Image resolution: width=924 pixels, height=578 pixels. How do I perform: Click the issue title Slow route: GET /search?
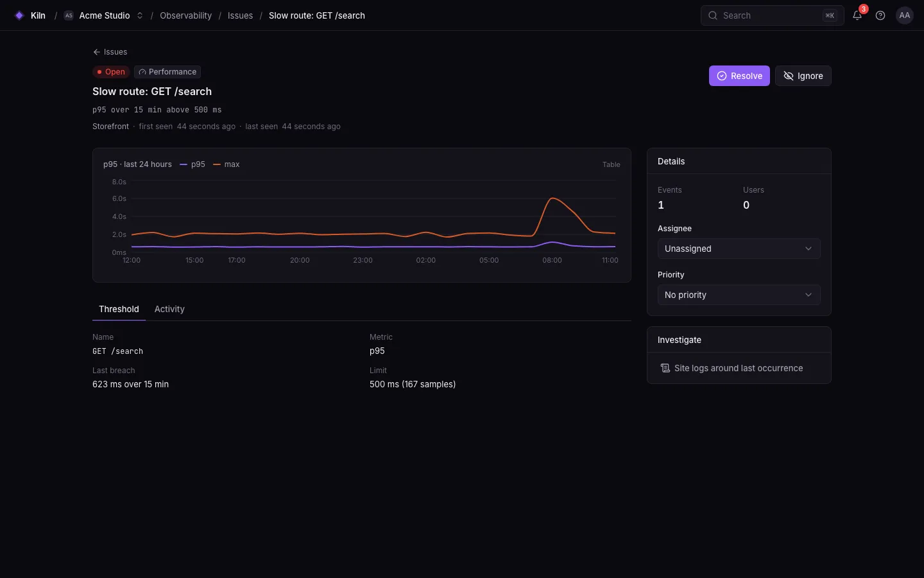[152, 91]
